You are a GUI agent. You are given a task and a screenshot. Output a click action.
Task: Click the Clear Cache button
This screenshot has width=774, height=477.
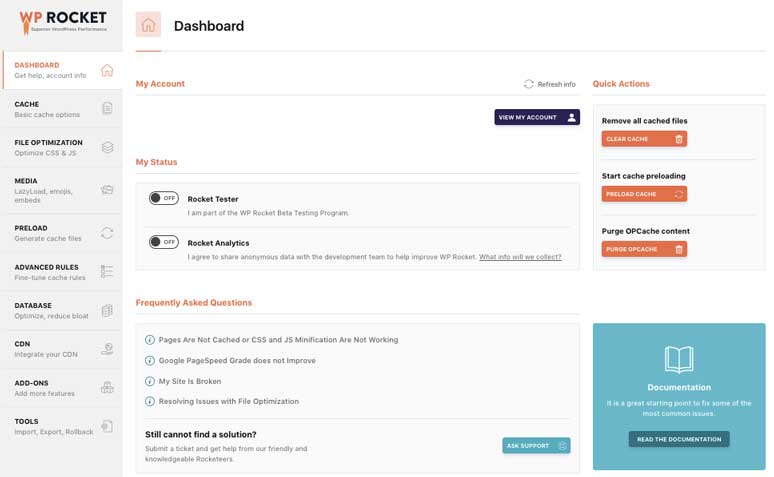644,139
